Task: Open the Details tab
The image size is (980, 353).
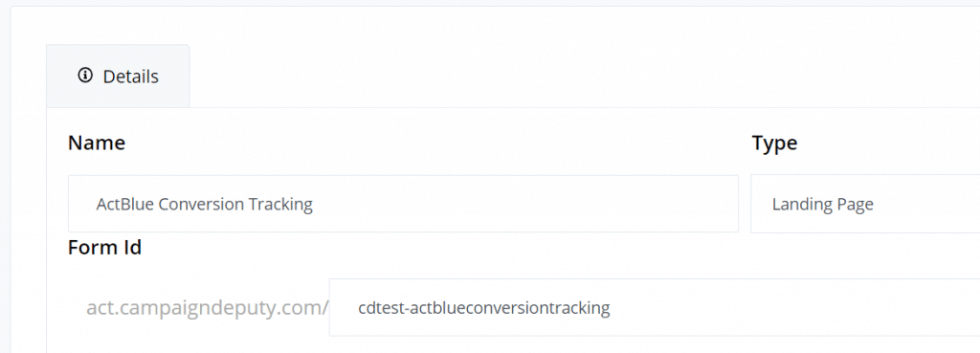Action: (118, 77)
